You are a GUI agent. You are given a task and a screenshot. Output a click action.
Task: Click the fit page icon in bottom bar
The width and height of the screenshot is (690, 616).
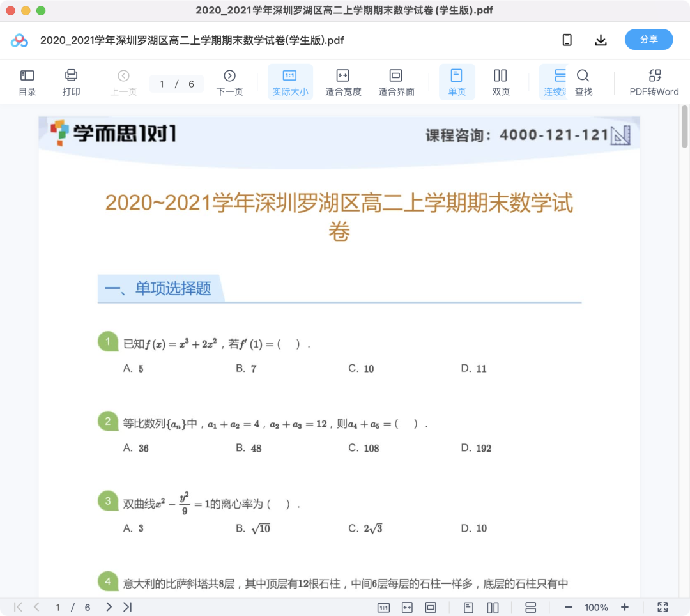pyautogui.click(x=431, y=608)
